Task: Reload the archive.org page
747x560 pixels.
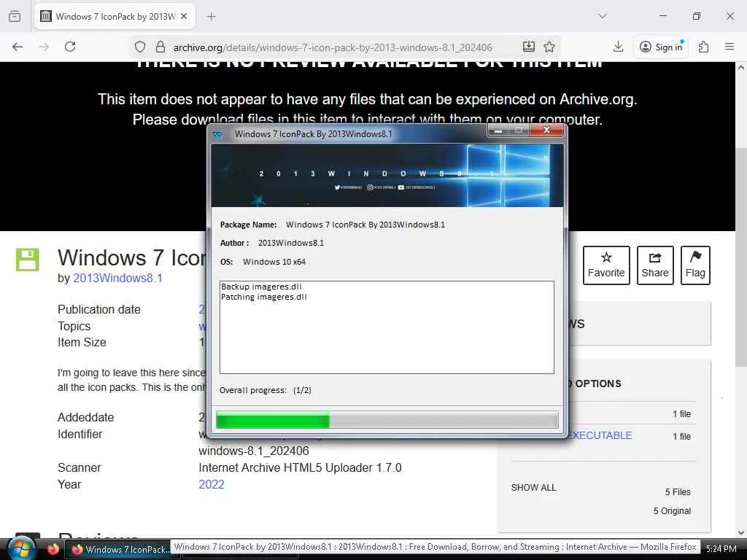Action: 70,47
